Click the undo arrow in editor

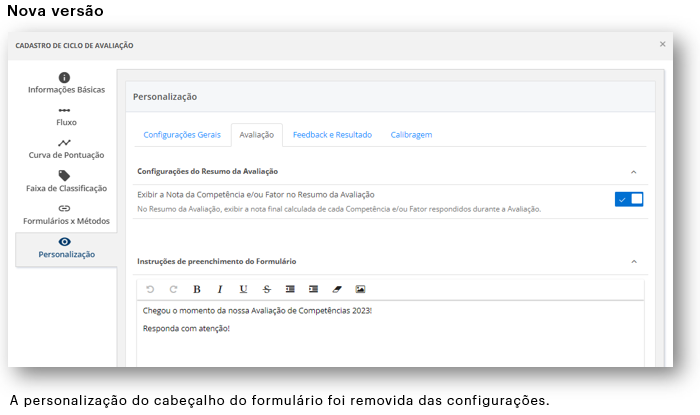pyautogui.click(x=150, y=289)
